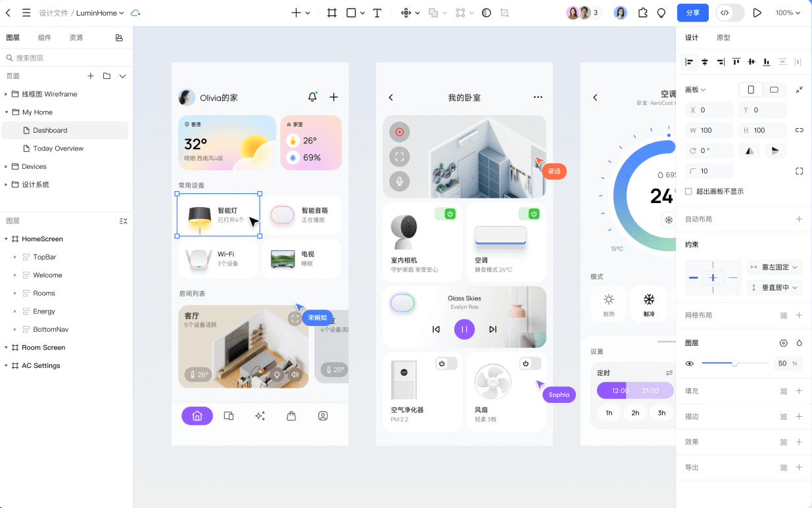Click the mask icon in the toolbar

click(x=486, y=12)
